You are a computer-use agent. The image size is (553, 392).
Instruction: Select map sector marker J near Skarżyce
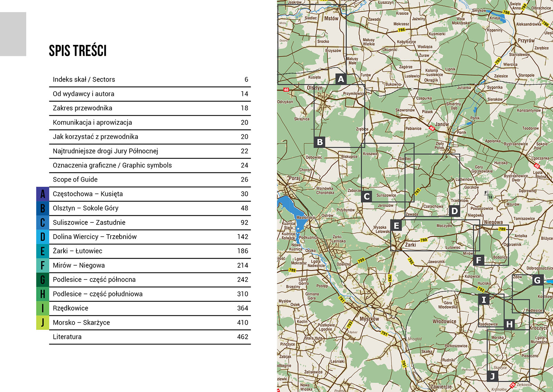pos(493,376)
